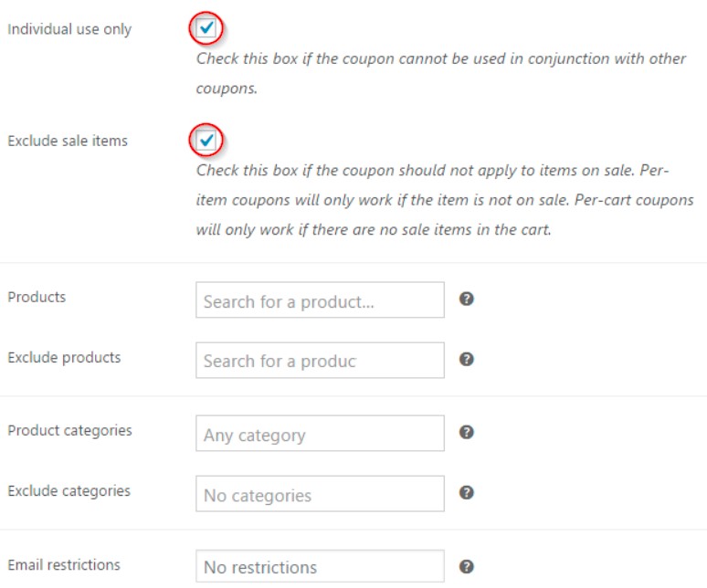
Task: Click help icon beside Exclude products field
Action: pos(466,359)
